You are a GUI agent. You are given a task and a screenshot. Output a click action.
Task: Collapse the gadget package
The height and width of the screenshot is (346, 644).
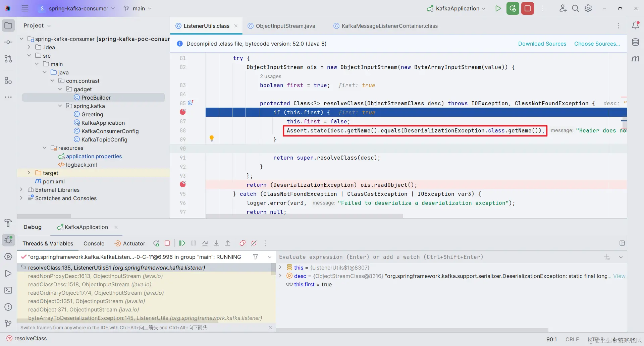coord(60,89)
